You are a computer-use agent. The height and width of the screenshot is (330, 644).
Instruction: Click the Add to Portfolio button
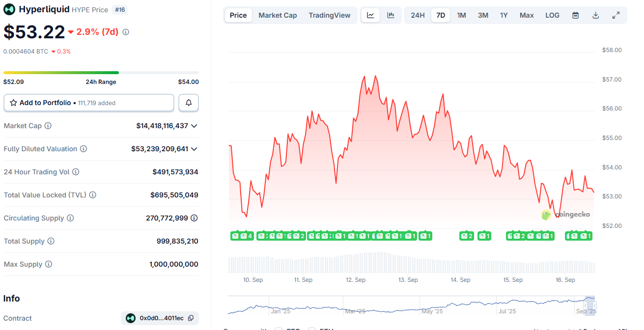89,103
